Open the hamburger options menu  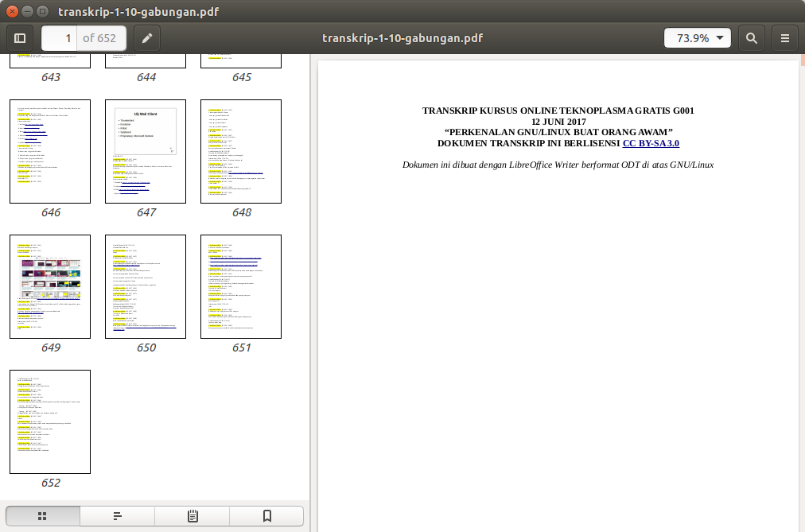pyautogui.click(x=785, y=37)
